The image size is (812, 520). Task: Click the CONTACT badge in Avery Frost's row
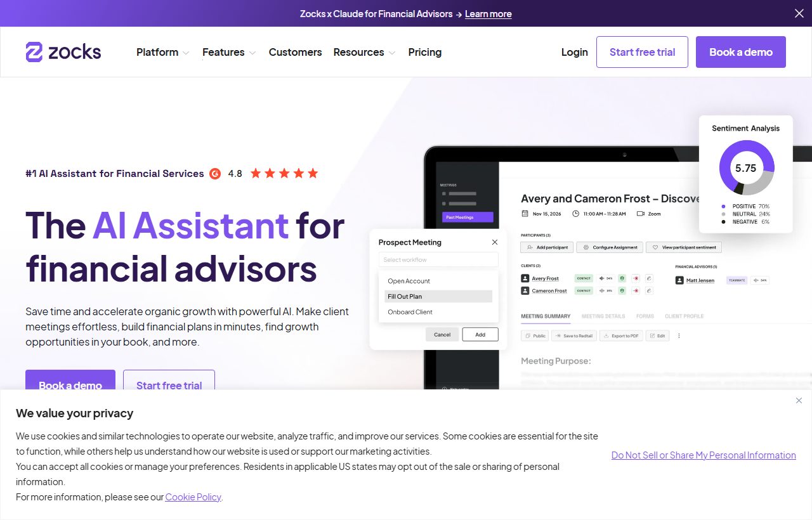coord(584,278)
